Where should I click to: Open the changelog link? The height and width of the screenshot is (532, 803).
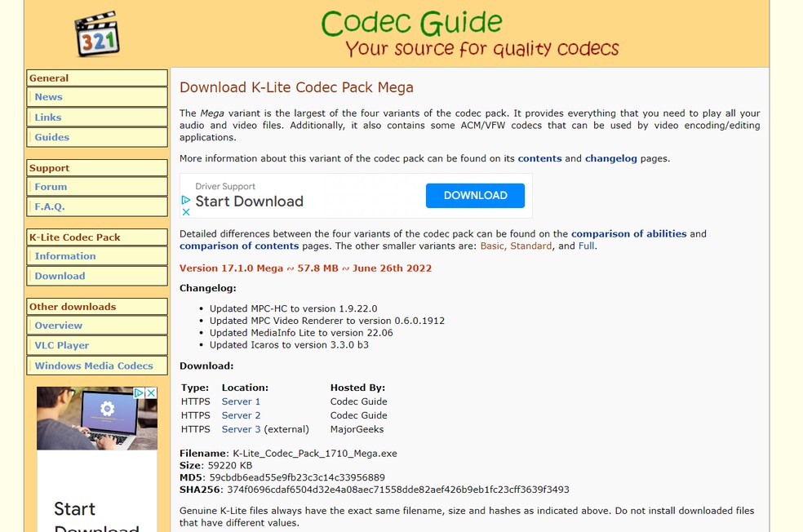tap(611, 159)
